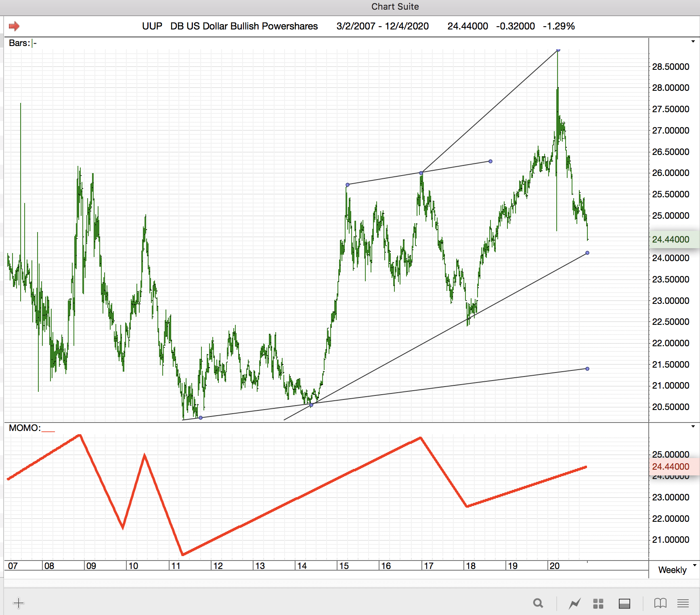Click the MOMO: panel label
This screenshot has width=700, height=615.
[25, 428]
